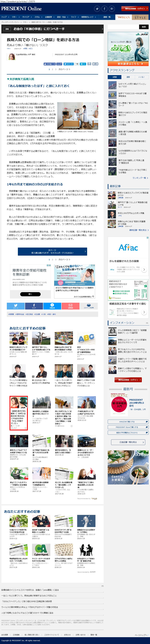Click the sidebar 無料会員登録・ログイン button above 最新号
This screenshot has width=150, height=644.
coord(128,380)
